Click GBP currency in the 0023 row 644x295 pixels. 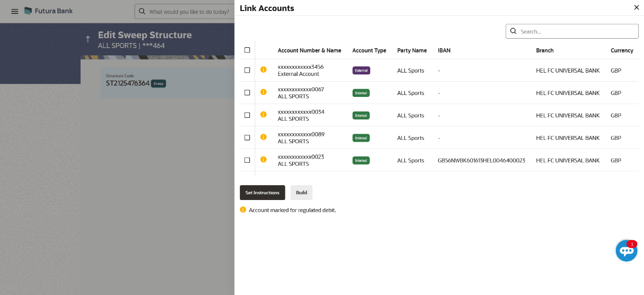(616, 160)
